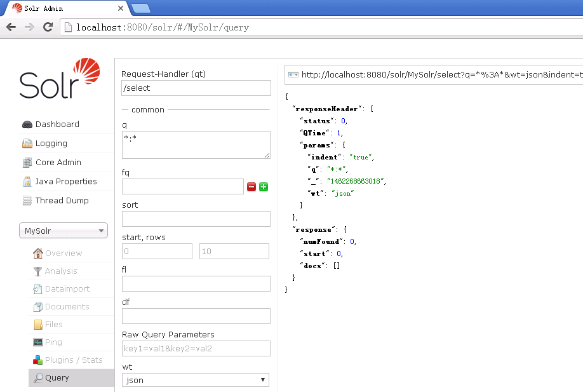Open a new browser tab
Screen dimensions: 583x392
[141, 8]
